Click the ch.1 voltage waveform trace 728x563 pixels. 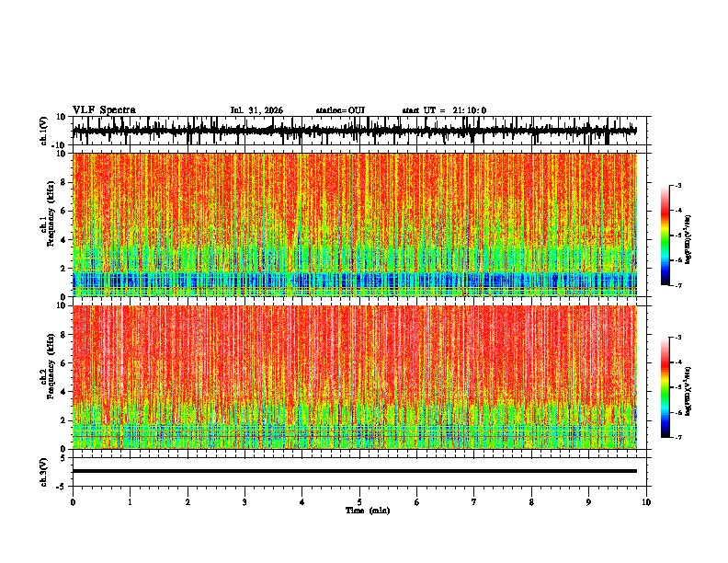click(354, 132)
